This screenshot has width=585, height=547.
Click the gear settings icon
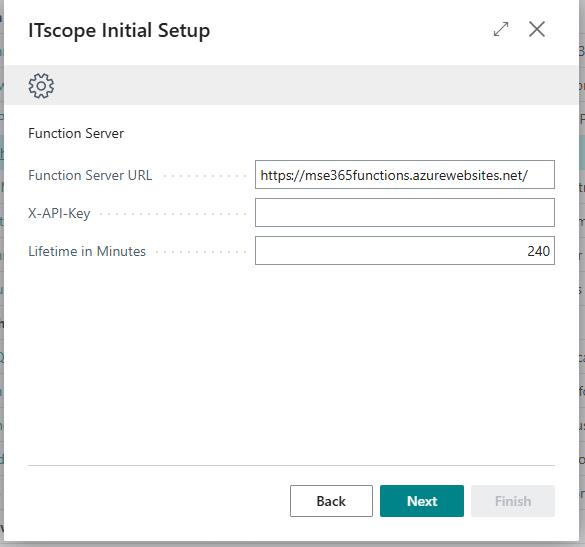41,86
